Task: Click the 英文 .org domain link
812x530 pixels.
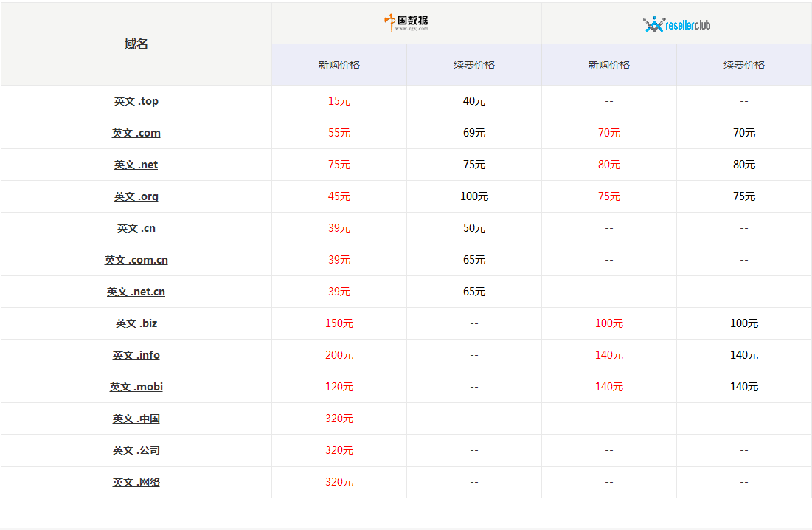Action: [136, 196]
